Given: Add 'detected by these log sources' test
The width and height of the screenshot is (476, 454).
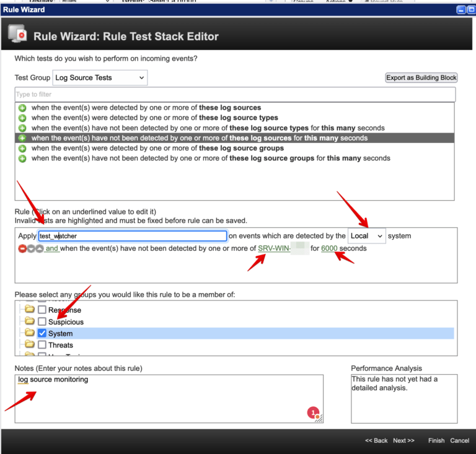Looking at the screenshot, I should [22, 108].
